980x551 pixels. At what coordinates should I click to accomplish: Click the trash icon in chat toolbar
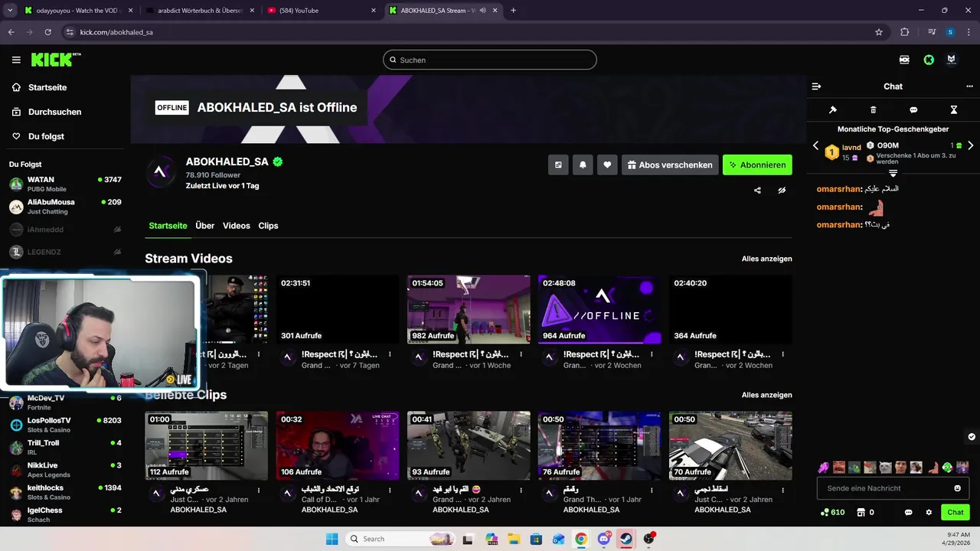874,110
